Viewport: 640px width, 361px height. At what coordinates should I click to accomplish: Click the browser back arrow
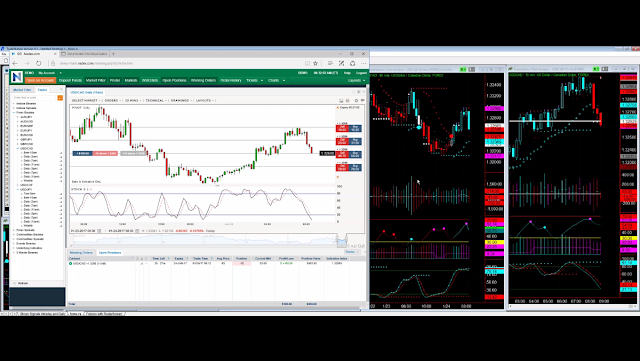[15, 63]
